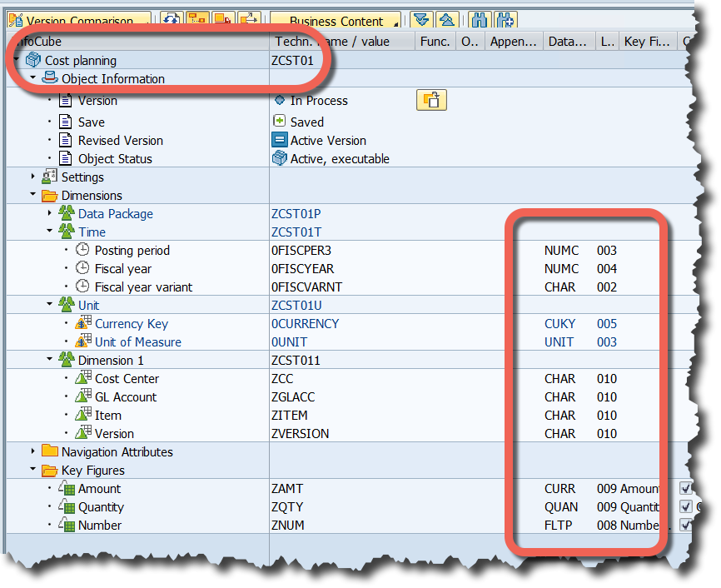Select the In Process status diamond
This screenshot has height=588, width=721.
pos(280,100)
